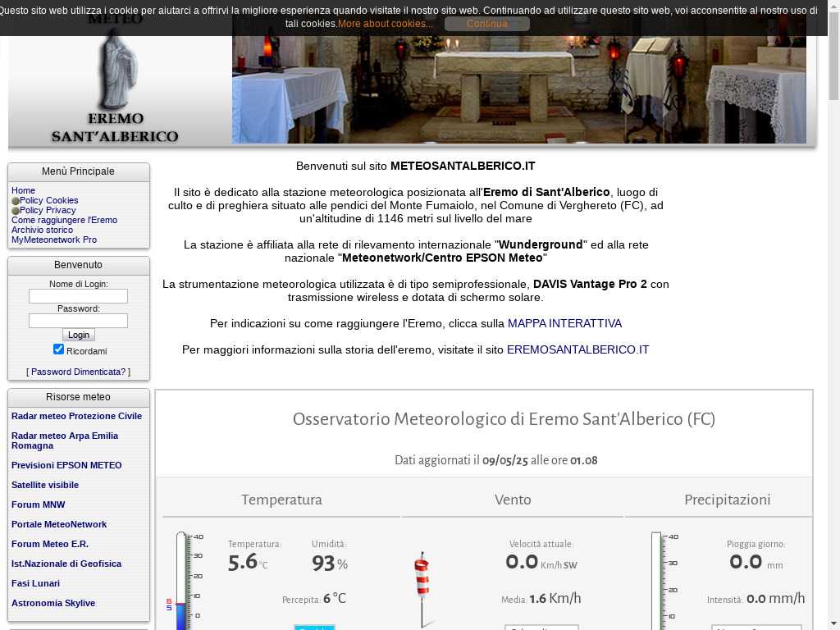Click the Dati aggiornati timestamp line
This screenshot has width=840, height=630.
(x=495, y=460)
